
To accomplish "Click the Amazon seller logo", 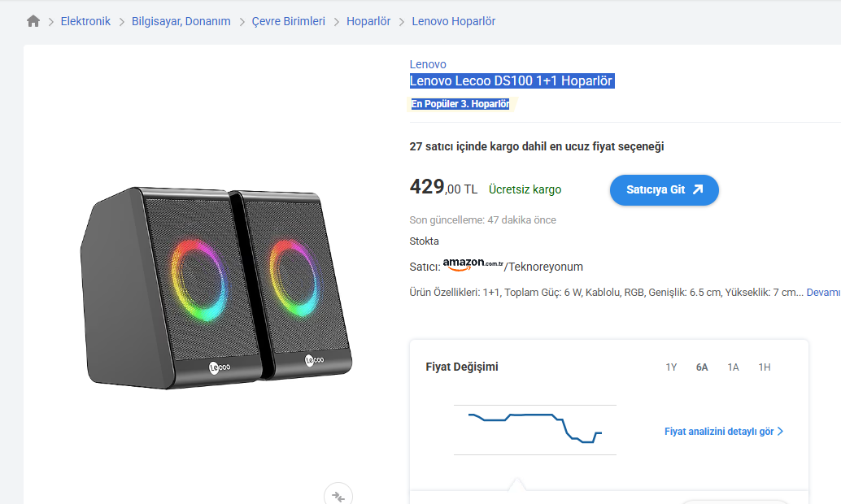I will 473,266.
